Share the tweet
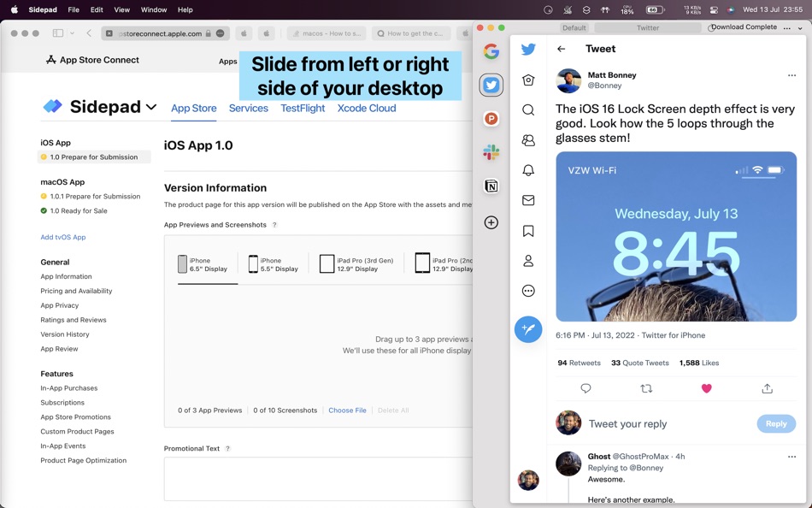 tap(767, 388)
